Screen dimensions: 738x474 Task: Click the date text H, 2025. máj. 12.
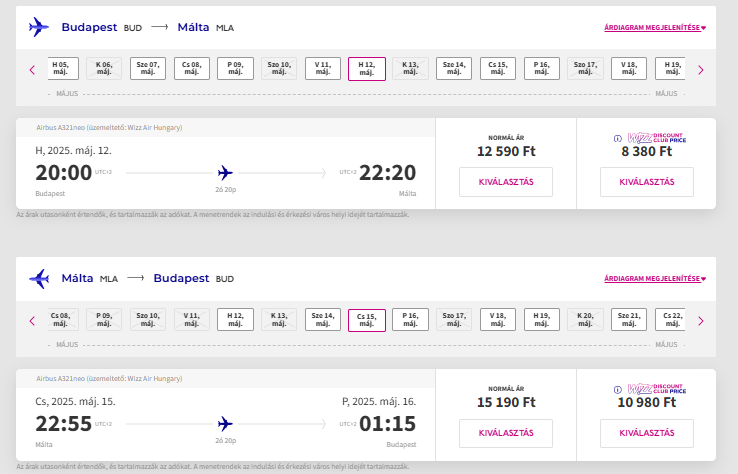click(73, 151)
